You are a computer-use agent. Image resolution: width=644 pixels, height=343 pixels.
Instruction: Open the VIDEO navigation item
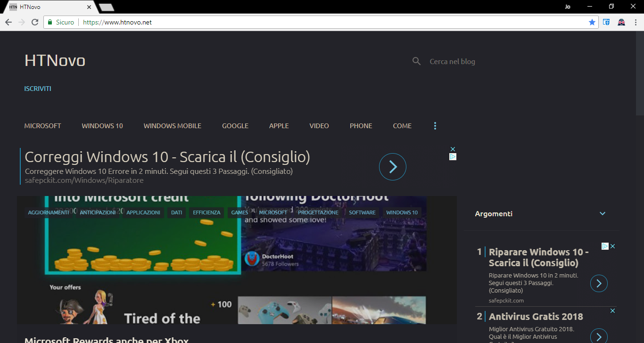(x=319, y=126)
